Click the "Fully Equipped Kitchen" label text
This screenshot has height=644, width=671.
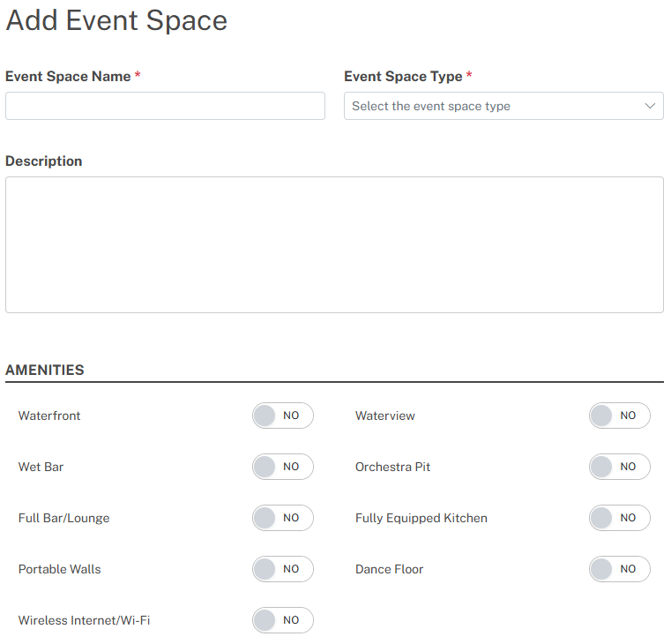point(421,518)
